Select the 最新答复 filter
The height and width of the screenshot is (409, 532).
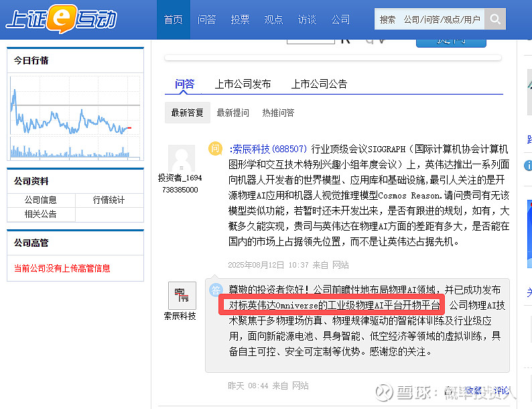pyautogui.click(x=188, y=113)
